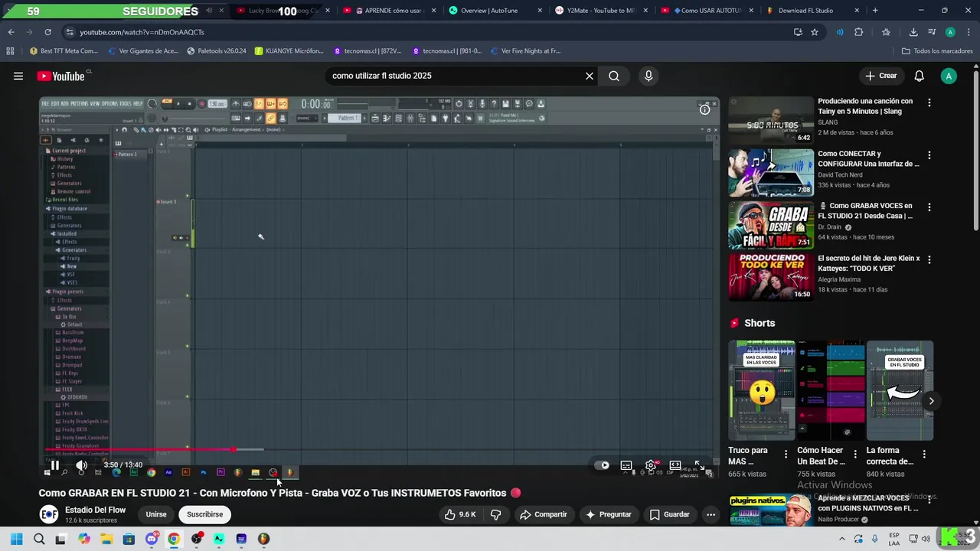
Task: Open FL Studio from the Windows taskbar
Action: coord(263,539)
